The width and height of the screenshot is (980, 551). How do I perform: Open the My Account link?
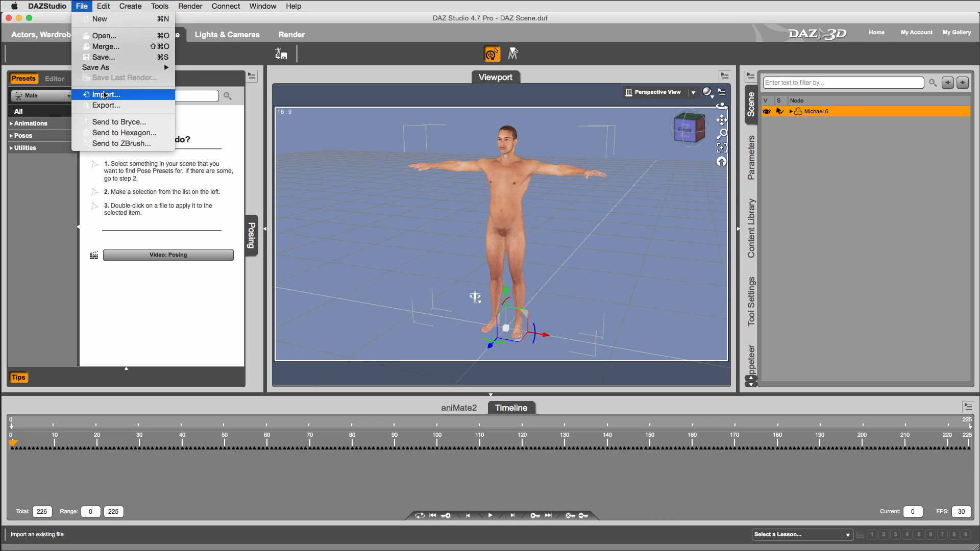tap(916, 32)
